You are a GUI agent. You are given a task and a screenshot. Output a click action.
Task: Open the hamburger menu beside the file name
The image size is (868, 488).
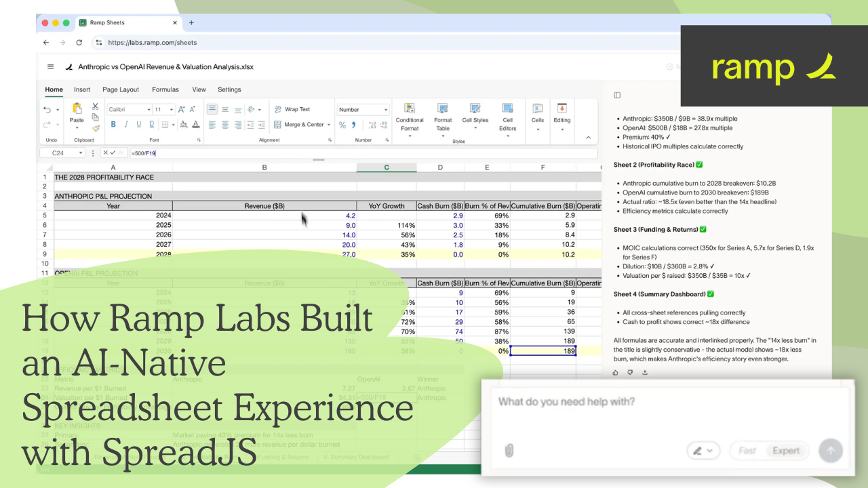[x=51, y=67]
